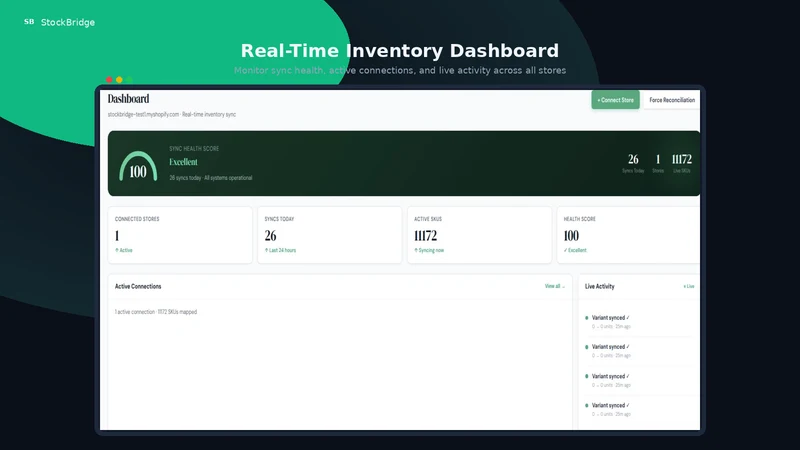
Task: Click the StockBridge brand name
Action: point(68,22)
